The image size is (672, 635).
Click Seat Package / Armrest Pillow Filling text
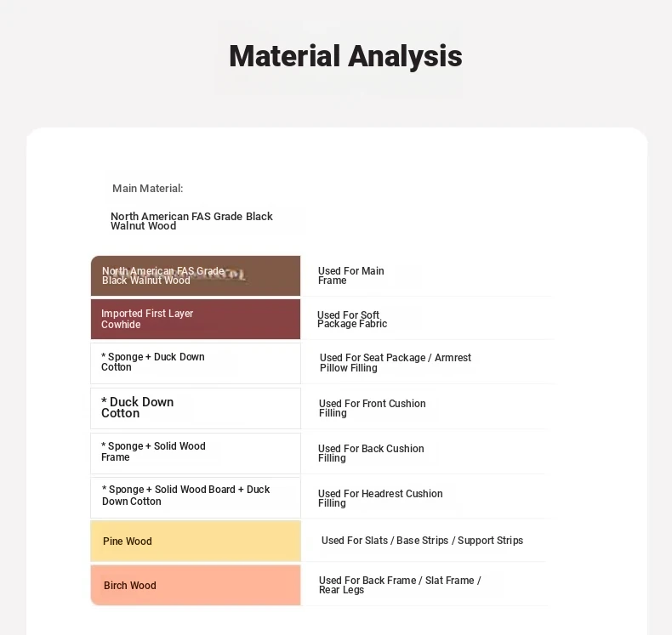point(396,363)
